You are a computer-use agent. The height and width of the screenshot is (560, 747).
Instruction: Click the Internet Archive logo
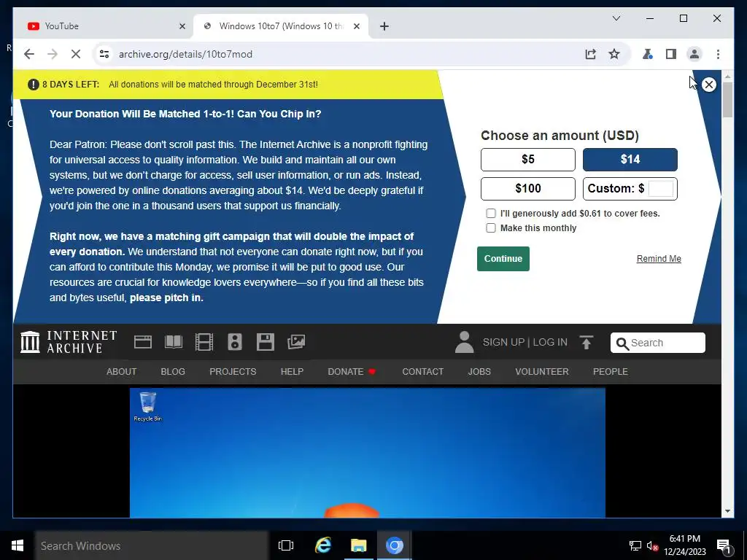click(x=69, y=343)
